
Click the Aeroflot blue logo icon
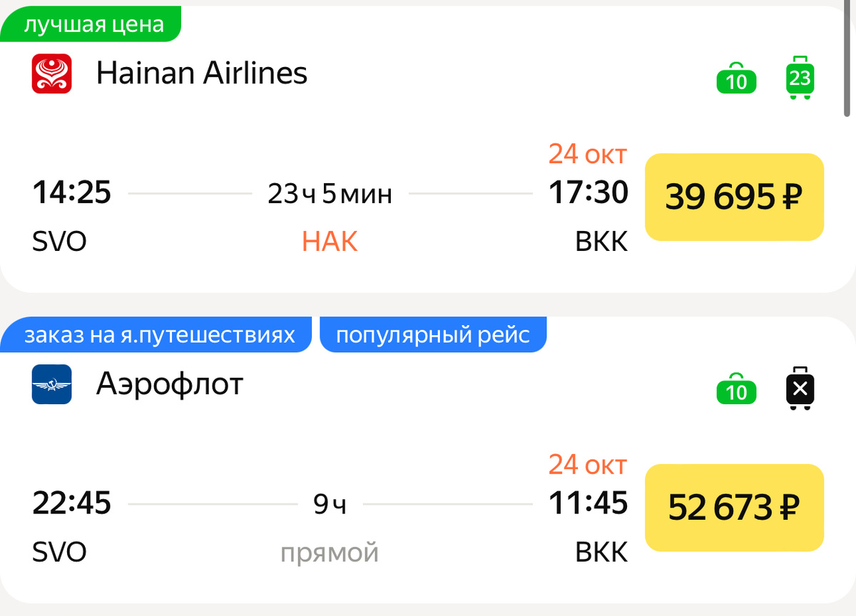(51, 384)
